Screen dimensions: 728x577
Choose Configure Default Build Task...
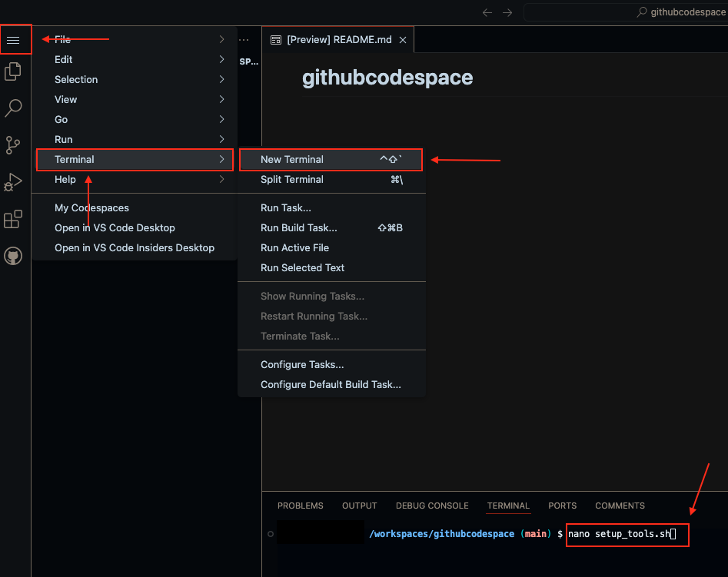tap(331, 384)
